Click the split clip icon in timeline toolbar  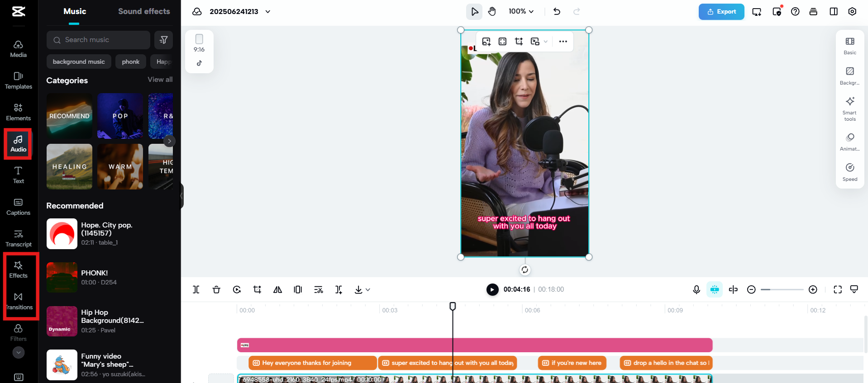[x=196, y=289]
